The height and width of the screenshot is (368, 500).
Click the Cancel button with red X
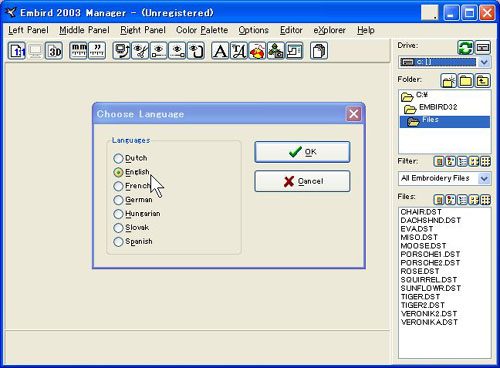click(302, 181)
